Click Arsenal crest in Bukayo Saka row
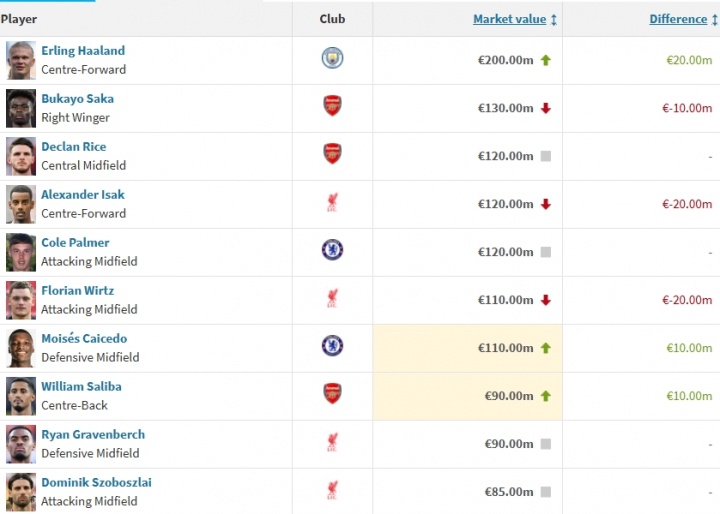The height and width of the screenshot is (514, 720). click(332, 106)
